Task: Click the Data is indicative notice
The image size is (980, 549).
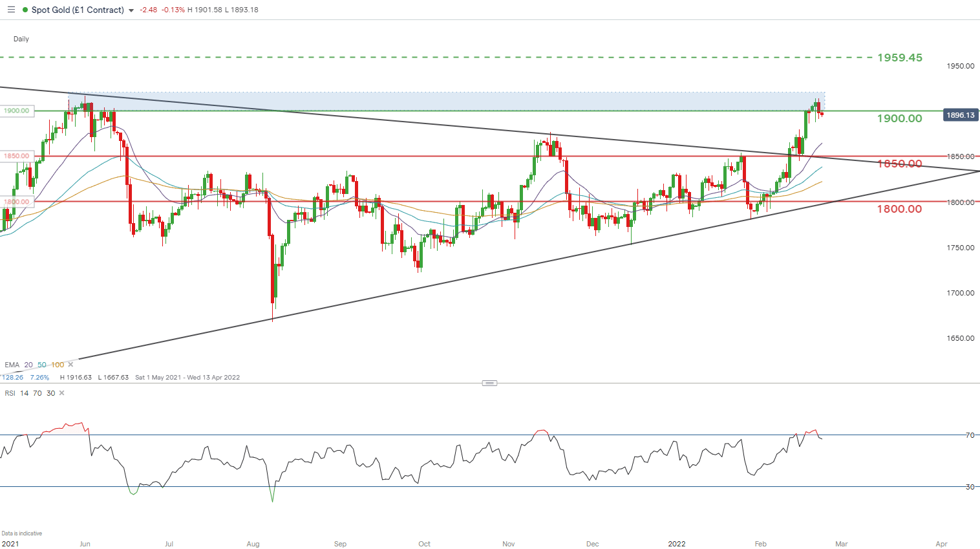Action: coord(22,533)
